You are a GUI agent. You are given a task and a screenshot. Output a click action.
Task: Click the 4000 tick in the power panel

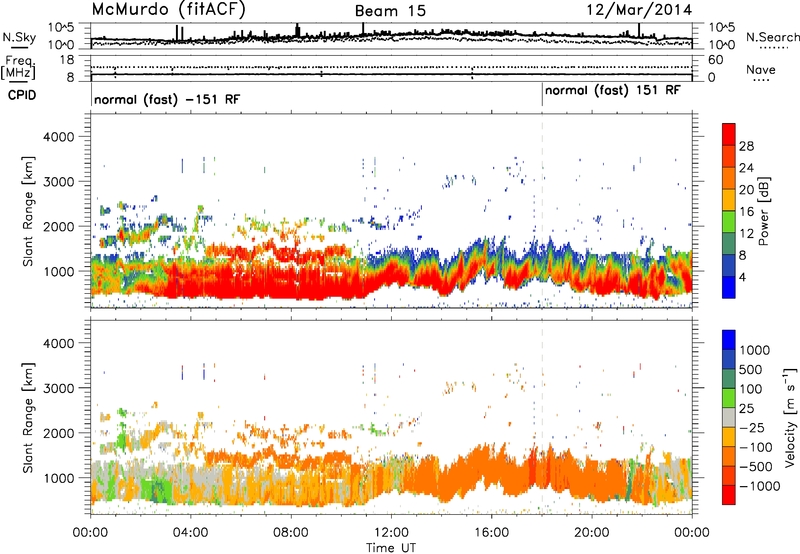(x=58, y=137)
